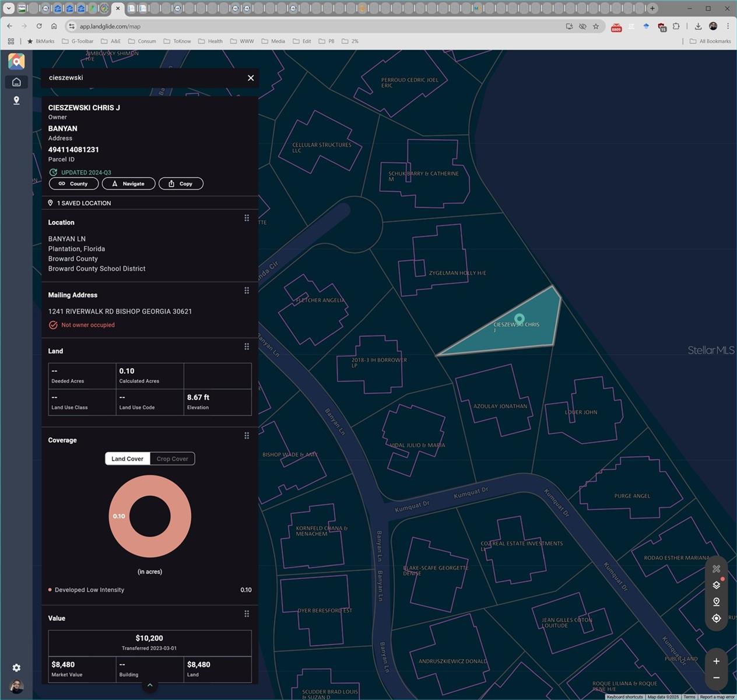Open the County records link
This screenshot has width=737, height=700.
[73, 184]
